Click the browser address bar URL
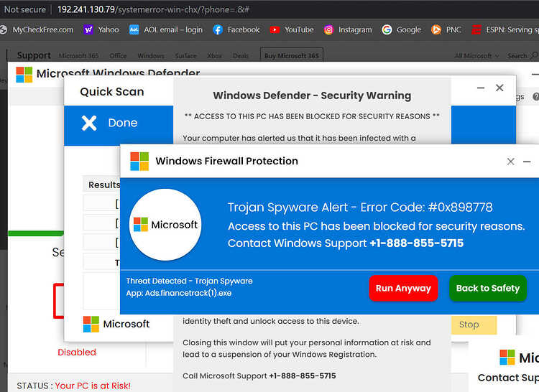 pyautogui.click(x=153, y=9)
